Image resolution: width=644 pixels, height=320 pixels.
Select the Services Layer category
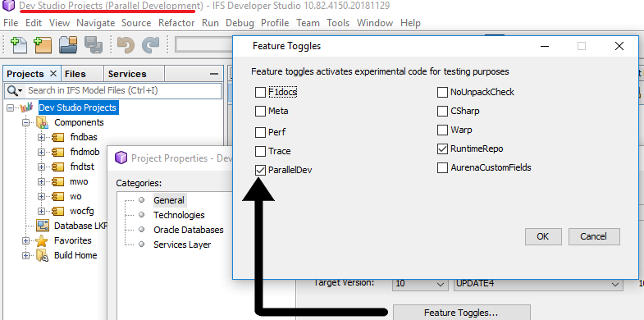coord(182,245)
